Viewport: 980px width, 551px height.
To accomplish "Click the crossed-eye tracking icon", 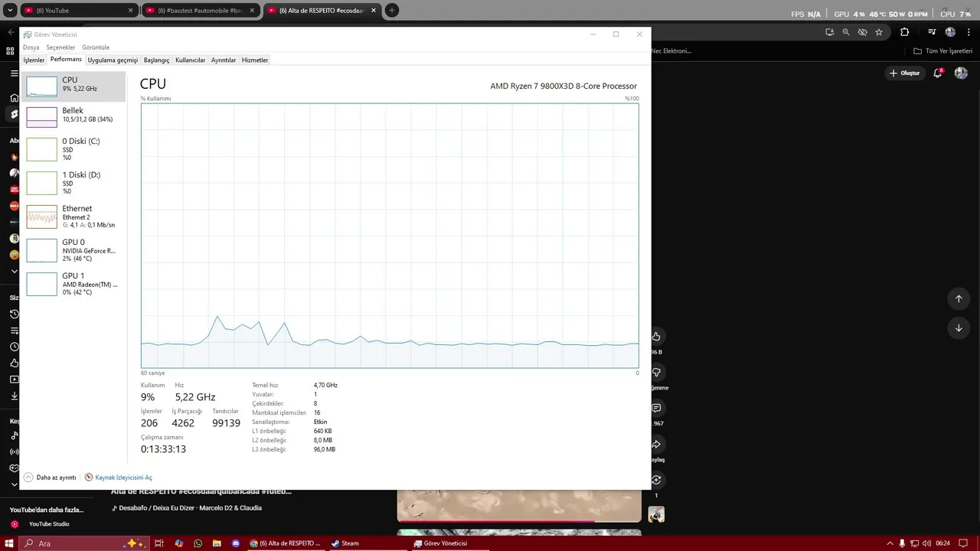I will pyautogui.click(x=863, y=32).
